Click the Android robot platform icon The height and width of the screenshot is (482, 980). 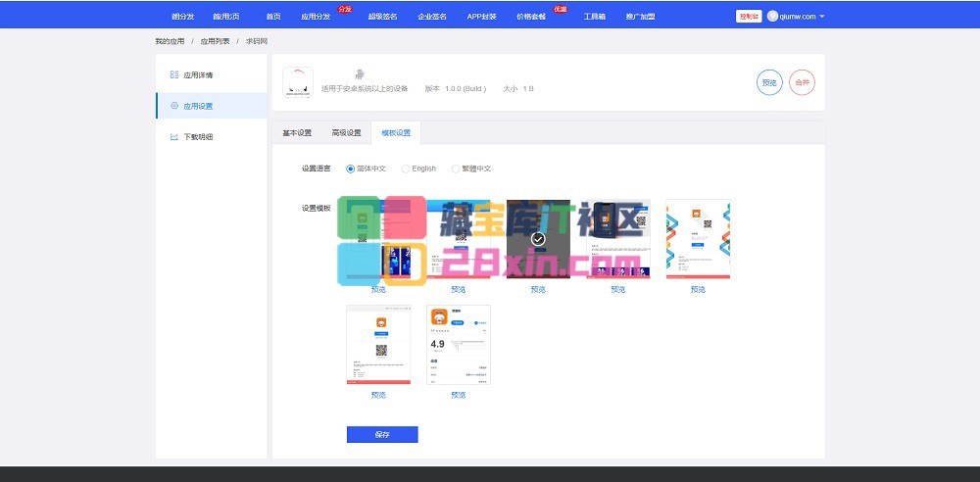point(362,74)
